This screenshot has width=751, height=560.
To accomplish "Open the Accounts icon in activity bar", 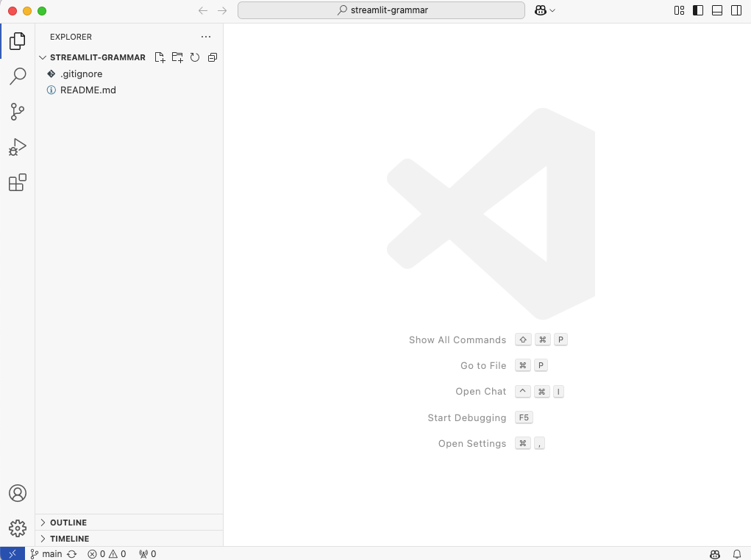I will coord(17,493).
